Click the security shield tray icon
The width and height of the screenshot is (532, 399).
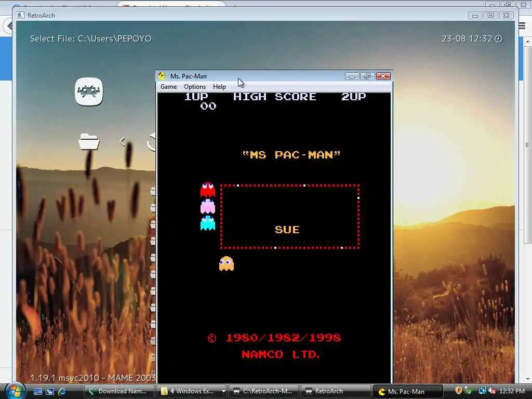458,391
